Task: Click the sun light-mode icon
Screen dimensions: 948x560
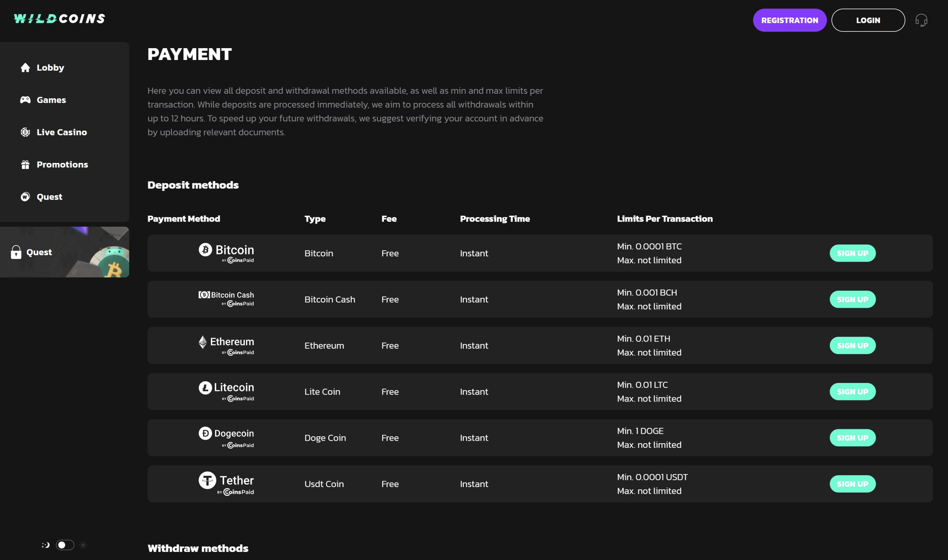Action: click(83, 545)
